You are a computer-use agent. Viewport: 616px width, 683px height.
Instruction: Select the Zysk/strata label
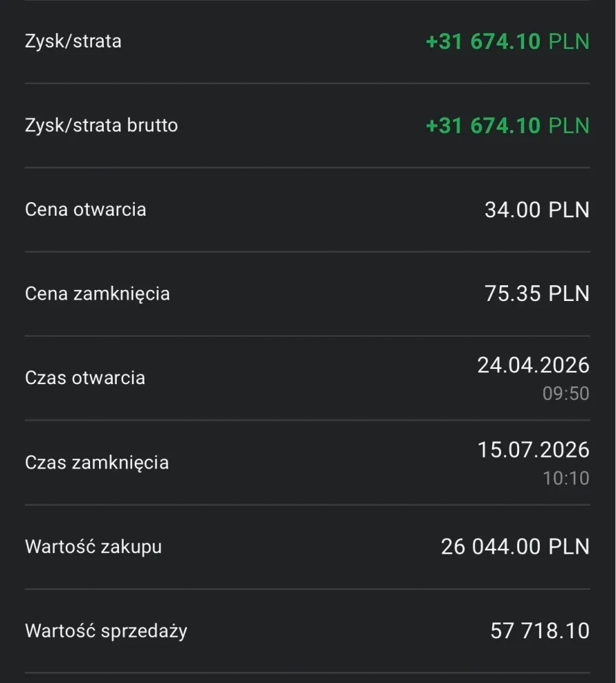[x=74, y=41]
